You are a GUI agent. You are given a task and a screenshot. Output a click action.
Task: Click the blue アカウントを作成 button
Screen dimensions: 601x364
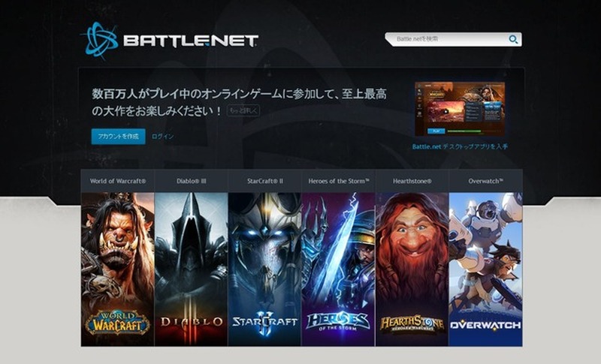119,137
